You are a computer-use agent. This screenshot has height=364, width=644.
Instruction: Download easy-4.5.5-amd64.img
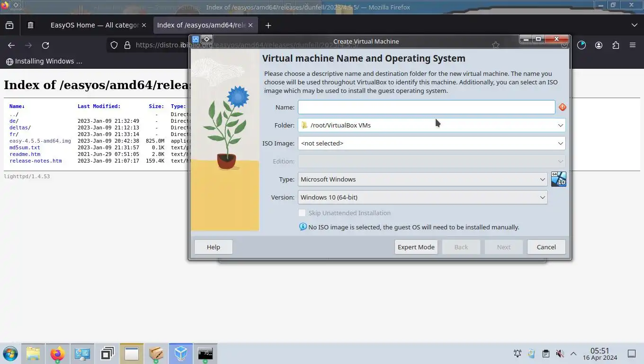click(x=40, y=141)
